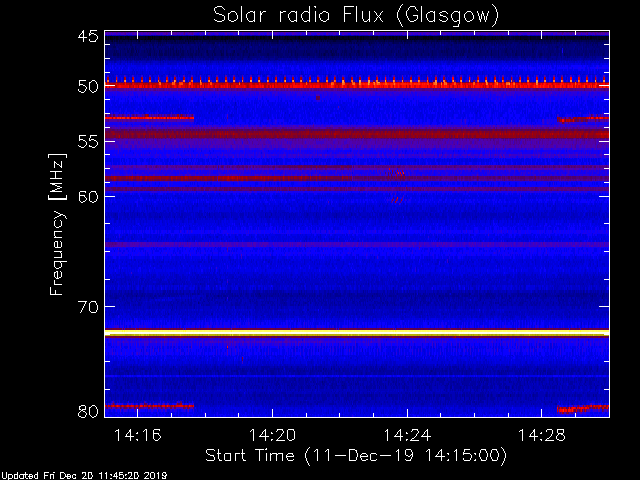Screen dimensions: 640x480
Task: Click the 'Frequency [MHz]' axis label
Action: click(x=57, y=224)
